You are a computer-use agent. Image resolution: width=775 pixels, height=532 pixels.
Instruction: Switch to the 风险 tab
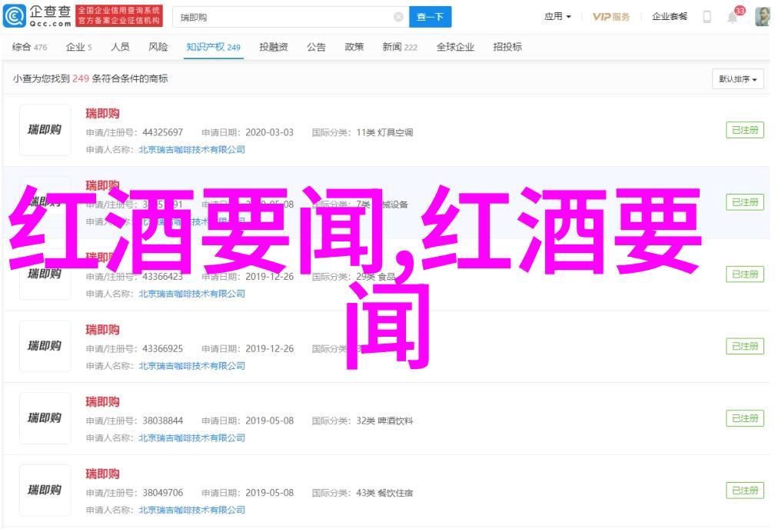(x=158, y=47)
